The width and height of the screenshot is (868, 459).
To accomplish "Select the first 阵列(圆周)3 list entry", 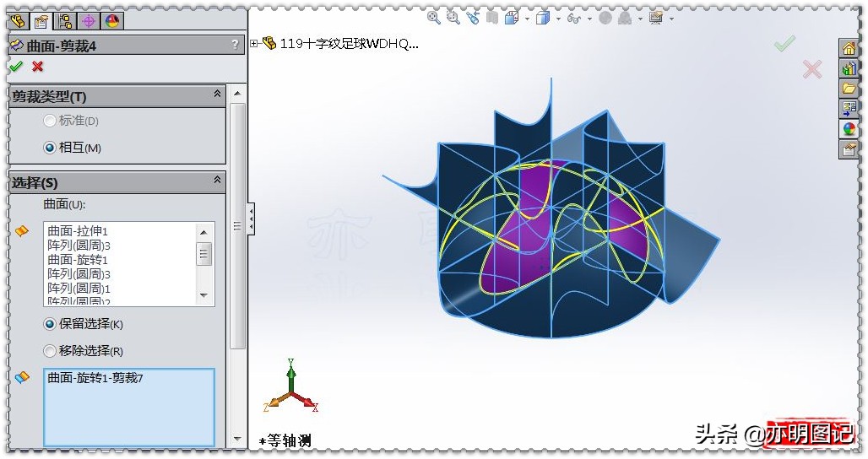I will pyautogui.click(x=79, y=245).
